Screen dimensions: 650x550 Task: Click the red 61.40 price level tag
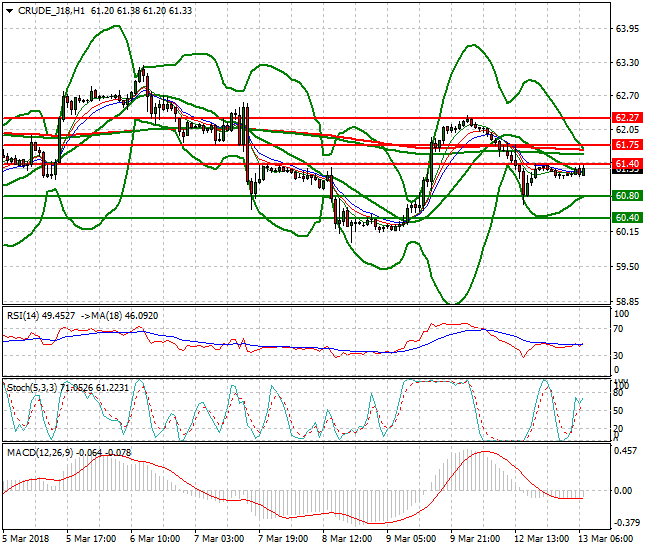point(627,163)
